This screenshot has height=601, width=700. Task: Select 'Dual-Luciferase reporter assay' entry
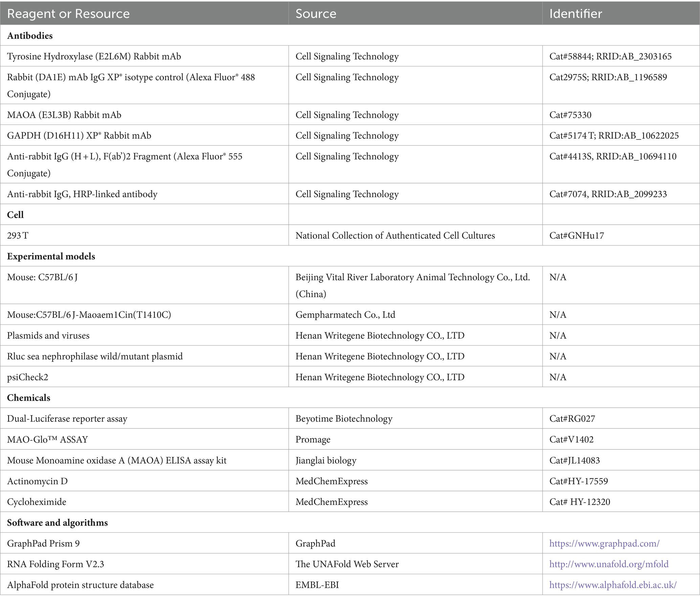coord(67,419)
